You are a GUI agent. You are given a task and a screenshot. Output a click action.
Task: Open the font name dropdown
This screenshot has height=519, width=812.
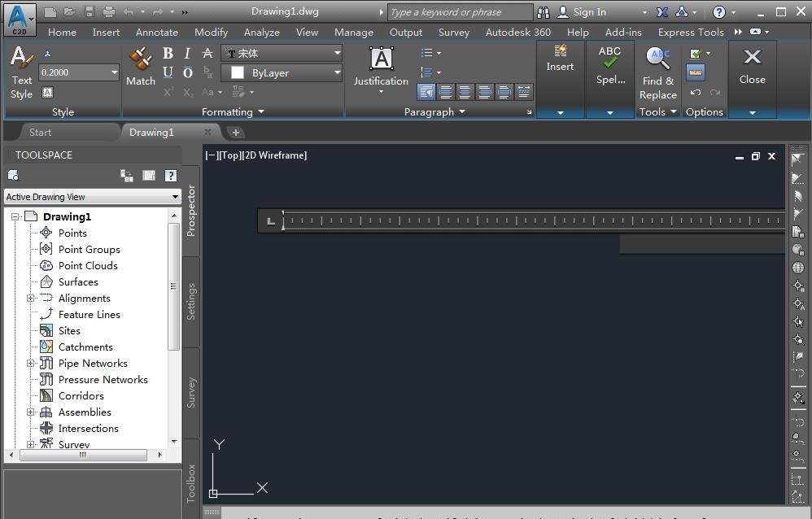(337, 53)
